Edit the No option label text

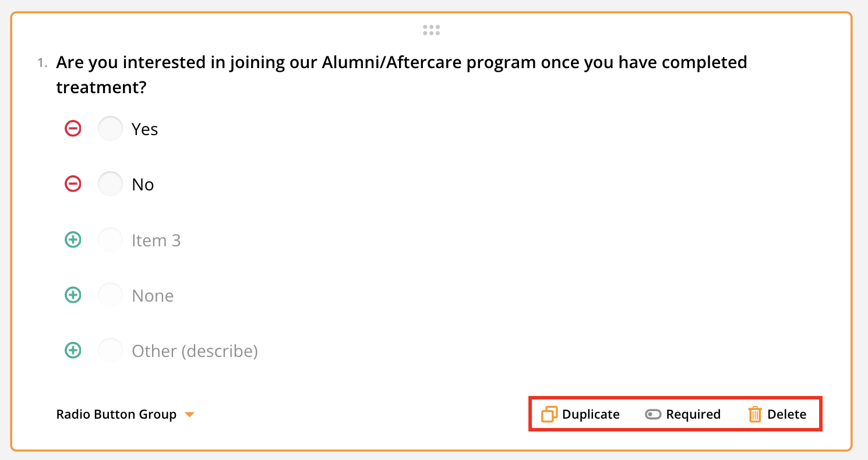pos(143,185)
